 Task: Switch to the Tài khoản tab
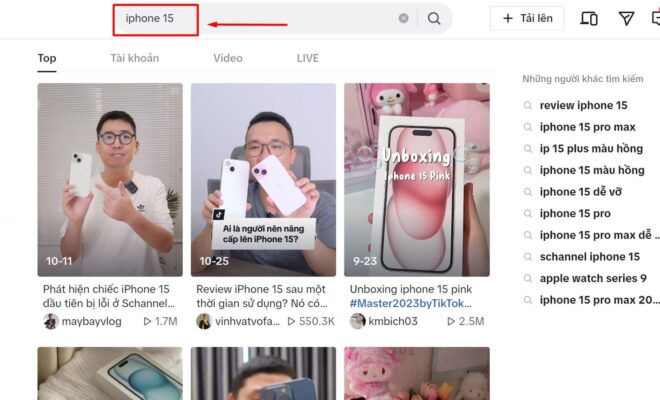click(x=135, y=58)
